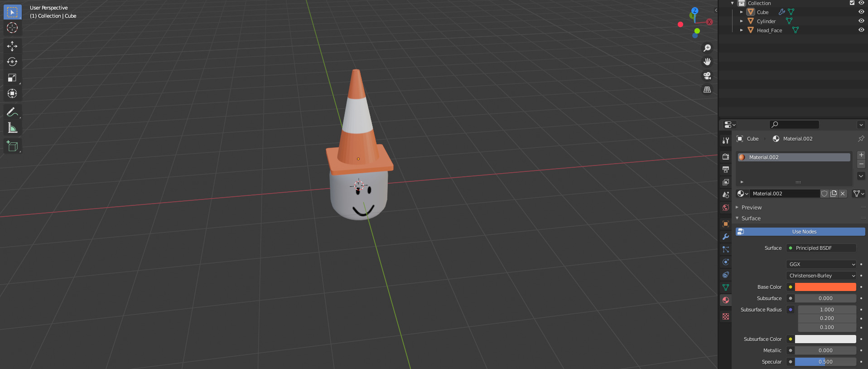
Task: Remove the selected material slot
Action: pyautogui.click(x=861, y=164)
